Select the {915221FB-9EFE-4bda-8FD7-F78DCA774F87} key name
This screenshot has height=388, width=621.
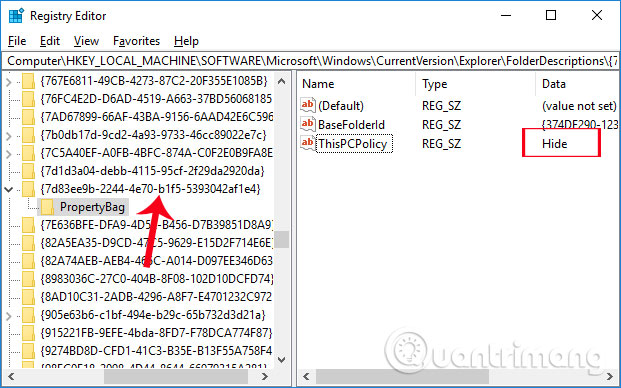(156, 333)
